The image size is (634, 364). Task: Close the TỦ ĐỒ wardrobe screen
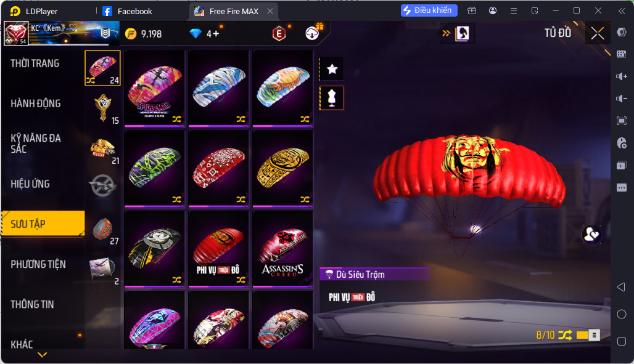click(598, 33)
